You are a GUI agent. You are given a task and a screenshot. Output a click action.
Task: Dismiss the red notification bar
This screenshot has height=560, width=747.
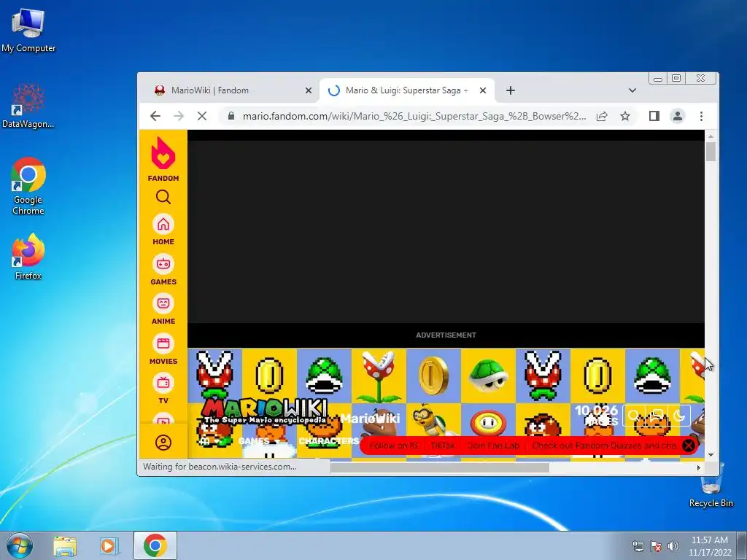coord(689,446)
